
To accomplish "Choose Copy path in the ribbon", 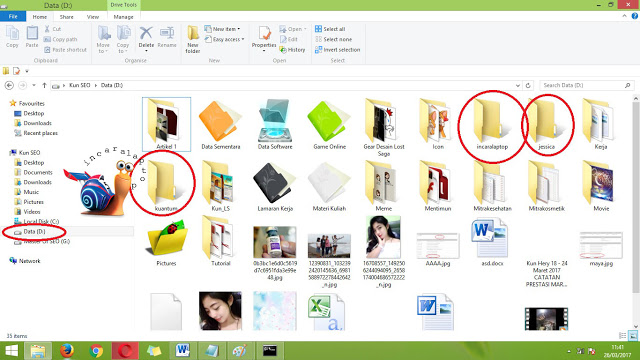I will [60, 39].
